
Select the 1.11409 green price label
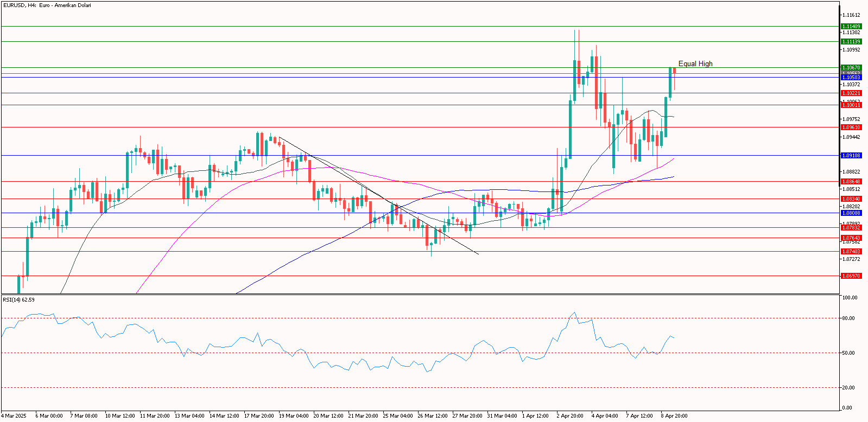click(851, 27)
